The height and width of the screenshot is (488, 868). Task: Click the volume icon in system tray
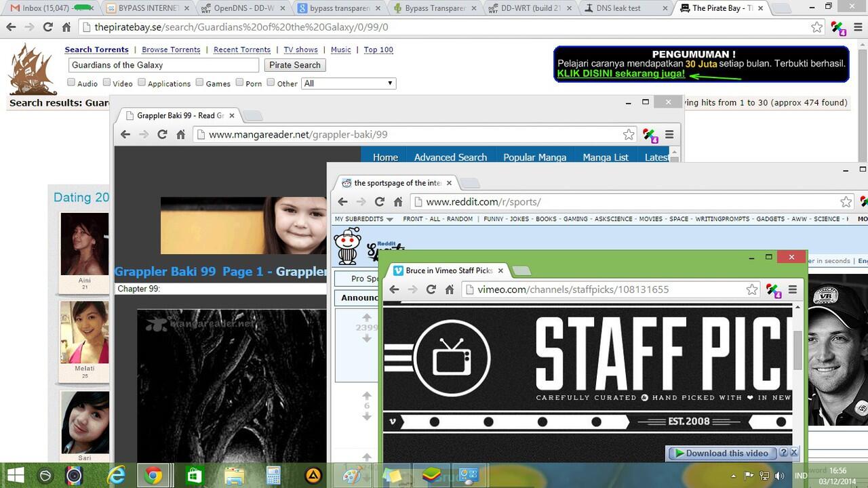[779, 476]
